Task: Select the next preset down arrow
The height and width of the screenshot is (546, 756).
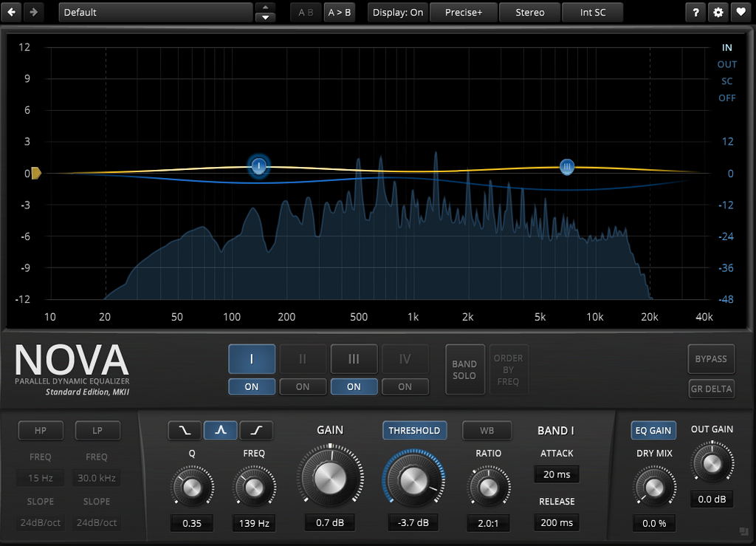Action: coord(265,18)
